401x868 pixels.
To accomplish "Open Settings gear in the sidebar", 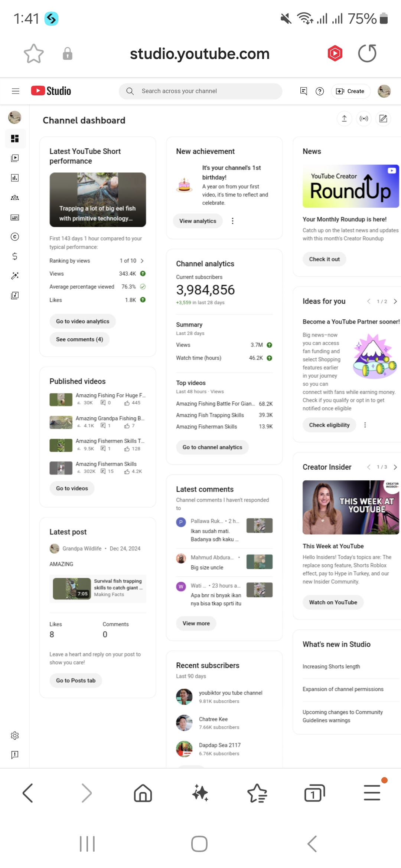I will pos(15,736).
